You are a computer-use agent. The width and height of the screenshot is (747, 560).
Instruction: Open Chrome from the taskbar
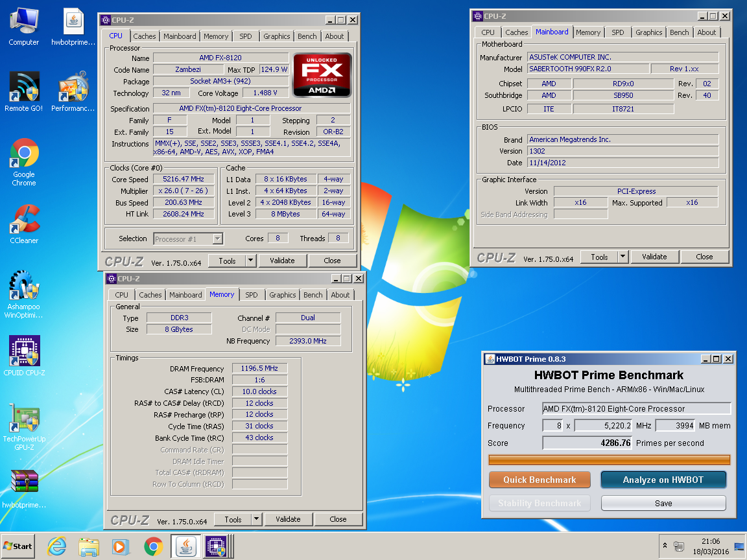153,546
